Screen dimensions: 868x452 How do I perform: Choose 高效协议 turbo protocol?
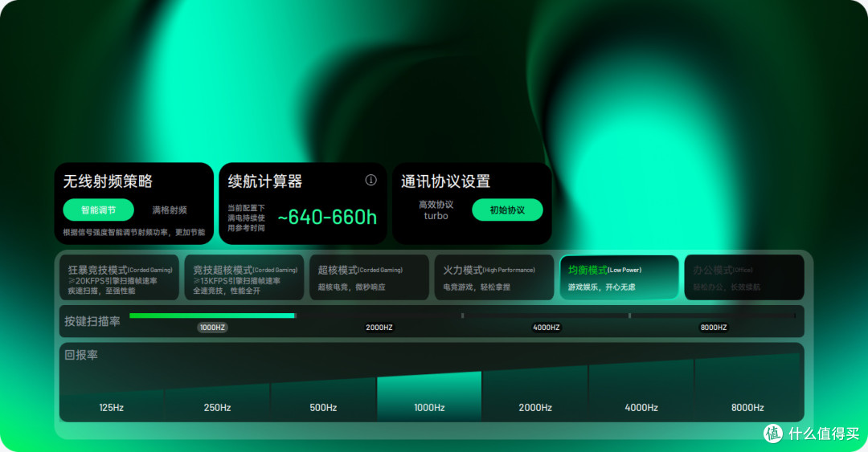[436, 210]
